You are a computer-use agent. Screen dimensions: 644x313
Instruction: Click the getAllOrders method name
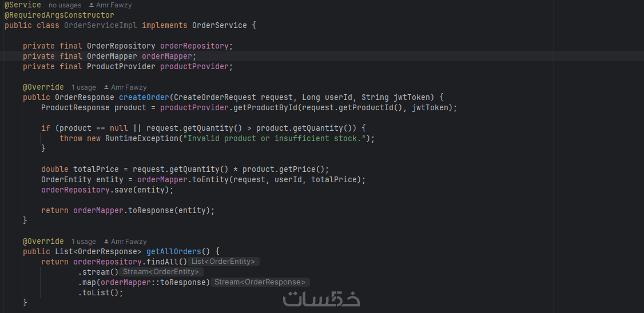pyautogui.click(x=174, y=251)
